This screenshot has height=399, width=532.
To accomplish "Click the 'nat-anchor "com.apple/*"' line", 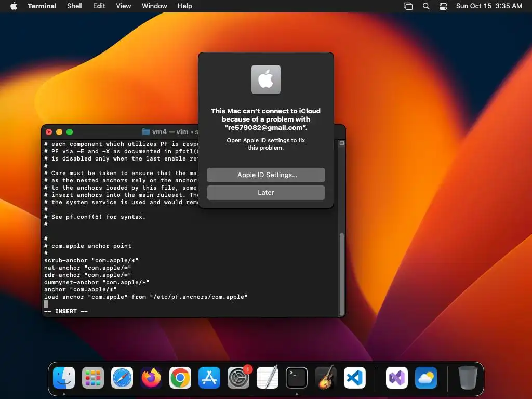I will pyautogui.click(x=87, y=268).
